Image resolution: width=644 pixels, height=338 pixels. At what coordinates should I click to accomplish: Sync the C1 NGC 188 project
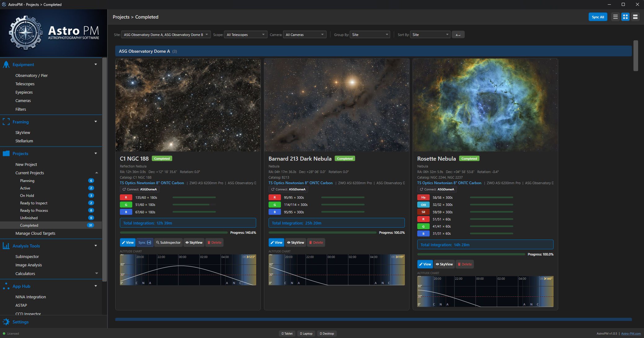click(x=144, y=242)
